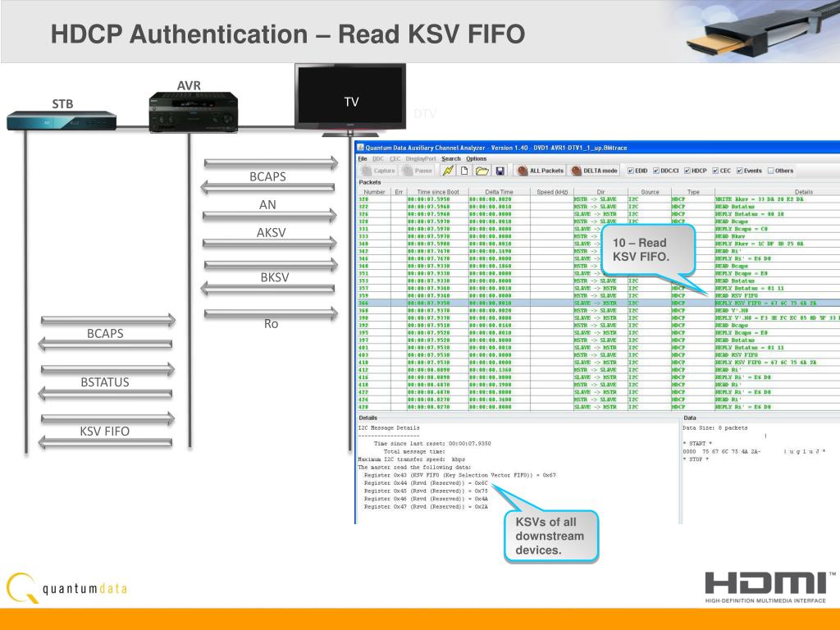Select last packet row number 428
This screenshot has width=840, height=630.
click(598, 407)
